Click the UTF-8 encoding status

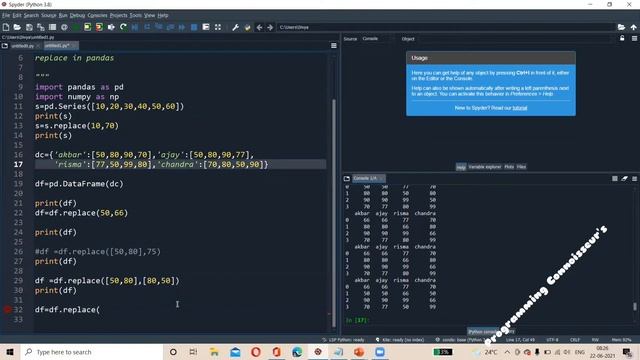pyautogui.click(x=552, y=340)
